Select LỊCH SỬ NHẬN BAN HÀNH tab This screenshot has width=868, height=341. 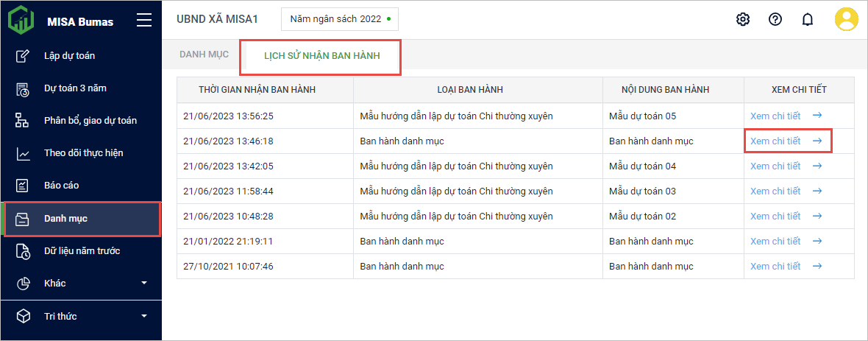click(321, 56)
